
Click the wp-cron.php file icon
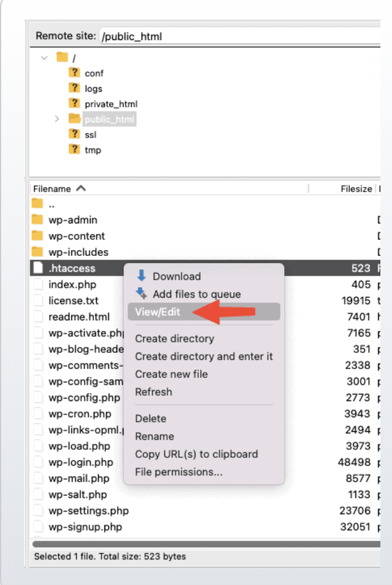click(38, 413)
